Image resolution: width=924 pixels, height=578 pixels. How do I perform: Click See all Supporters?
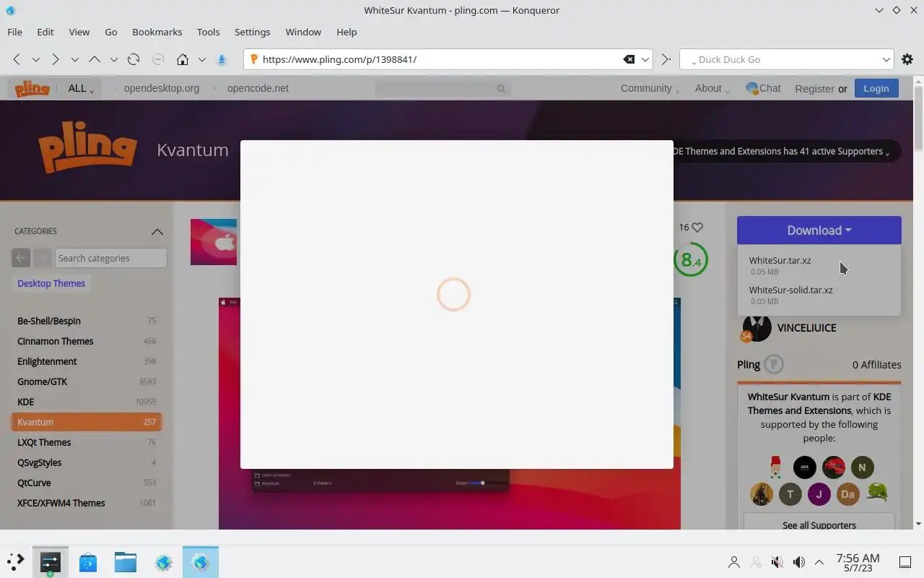(819, 525)
